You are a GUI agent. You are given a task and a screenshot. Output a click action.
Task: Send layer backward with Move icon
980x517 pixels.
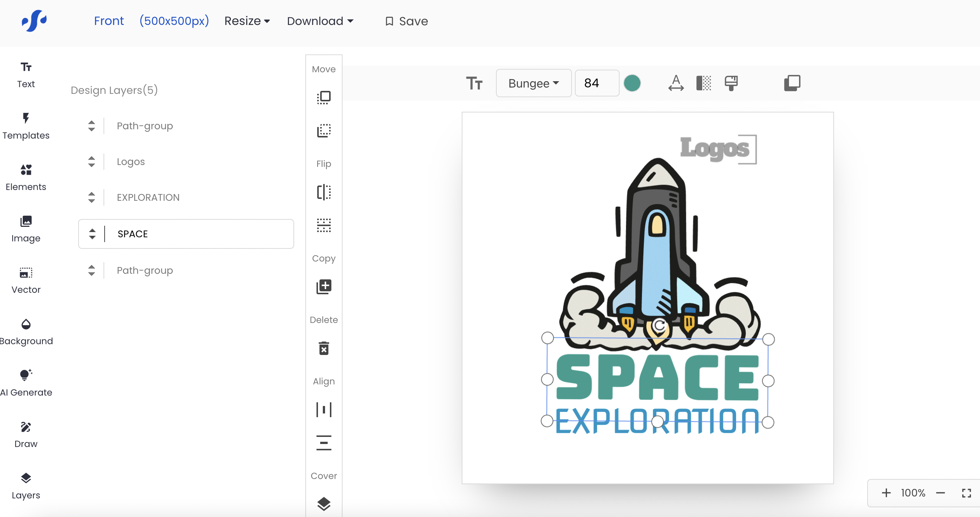324,131
